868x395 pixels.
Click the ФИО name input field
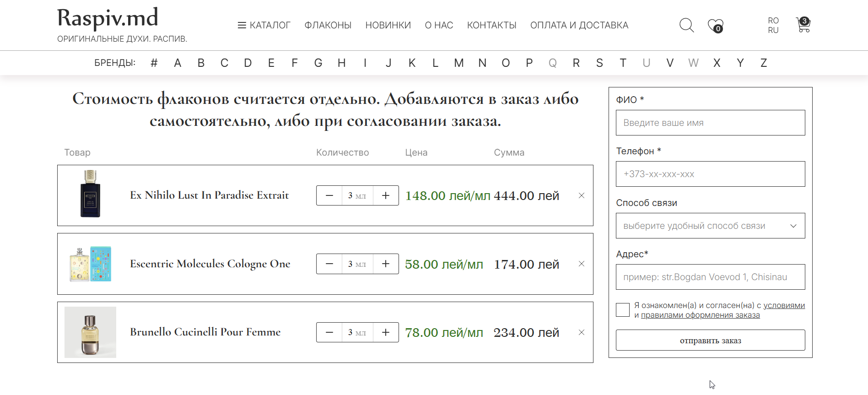pos(710,123)
